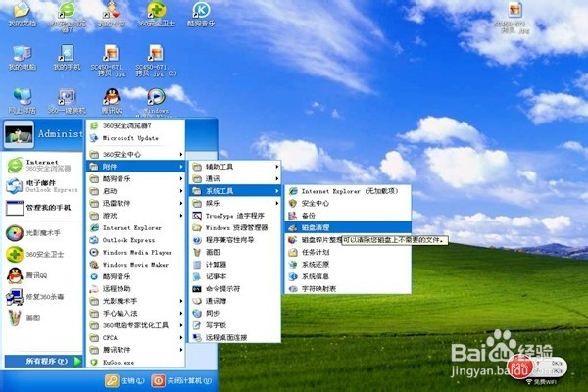
Task: Open 酷狗音乐 desktop shortcut icon
Action: [201, 15]
